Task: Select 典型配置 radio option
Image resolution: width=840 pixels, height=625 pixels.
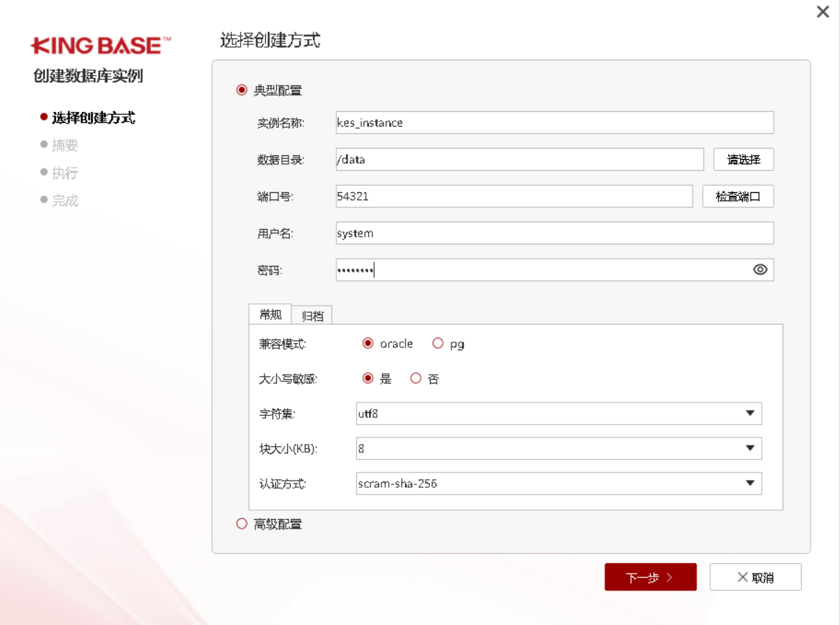Action: tap(241, 91)
